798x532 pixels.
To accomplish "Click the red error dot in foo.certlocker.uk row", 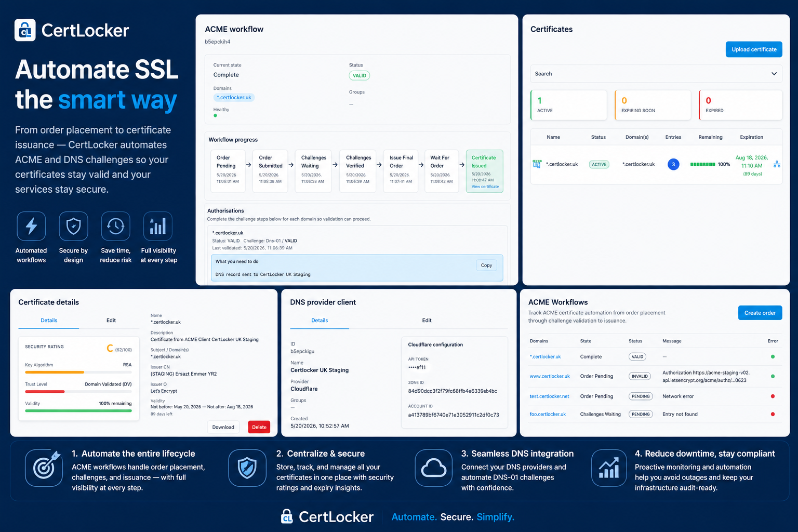I will click(773, 414).
